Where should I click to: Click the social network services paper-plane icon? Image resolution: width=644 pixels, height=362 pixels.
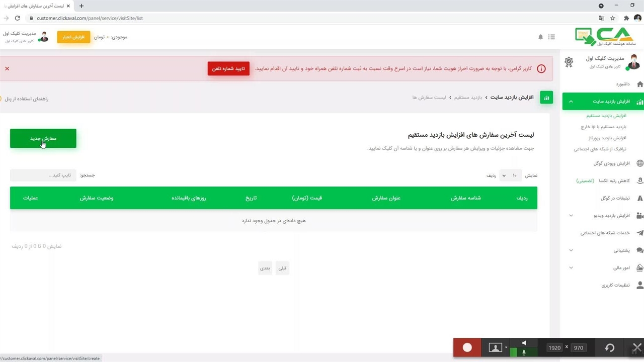pos(639,233)
